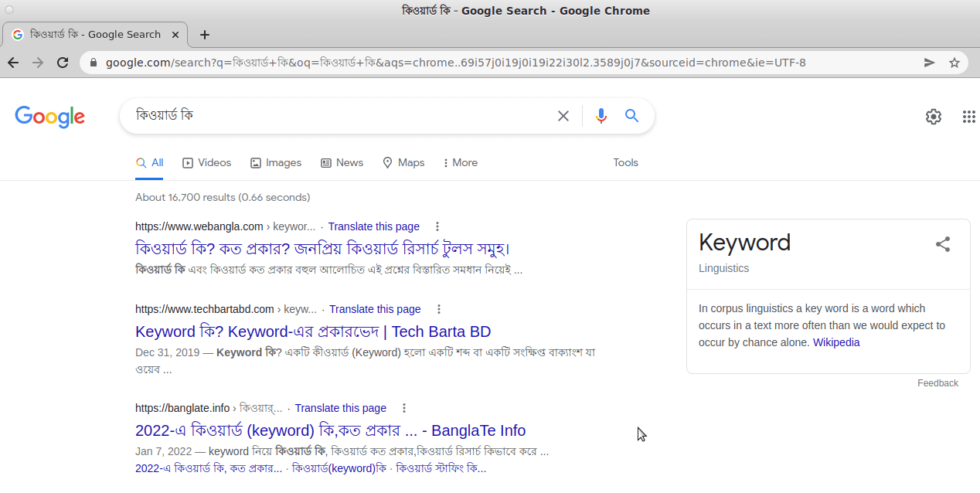Click the microphone icon for voice search
The image size is (980, 493).
click(x=601, y=115)
